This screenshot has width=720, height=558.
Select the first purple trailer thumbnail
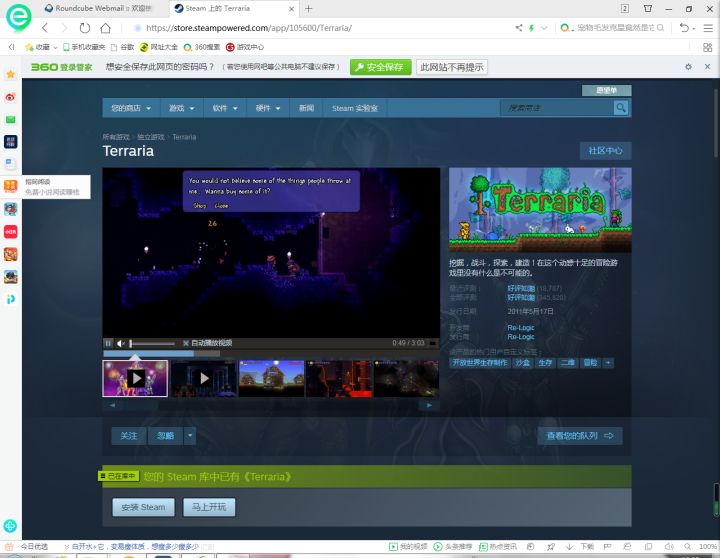(135, 379)
